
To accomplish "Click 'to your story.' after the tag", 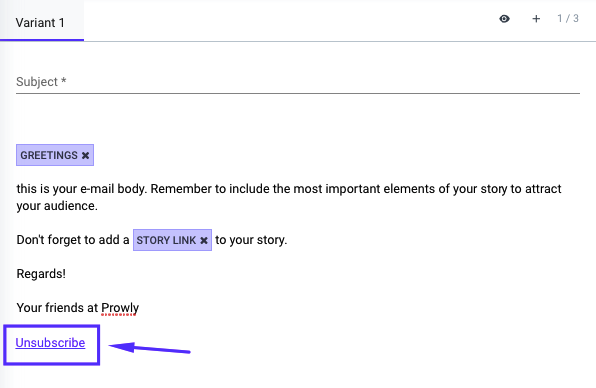I will pyautogui.click(x=251, y=240).
